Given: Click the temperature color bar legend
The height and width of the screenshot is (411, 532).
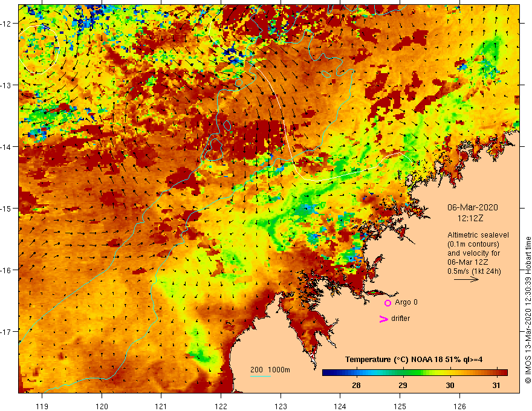Looking at the screenshot, I should point(415,373).
